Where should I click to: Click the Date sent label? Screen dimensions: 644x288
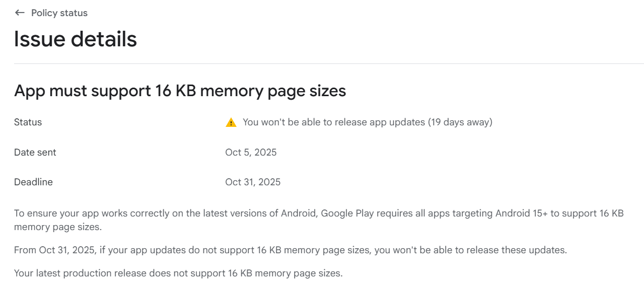(35, 152)
